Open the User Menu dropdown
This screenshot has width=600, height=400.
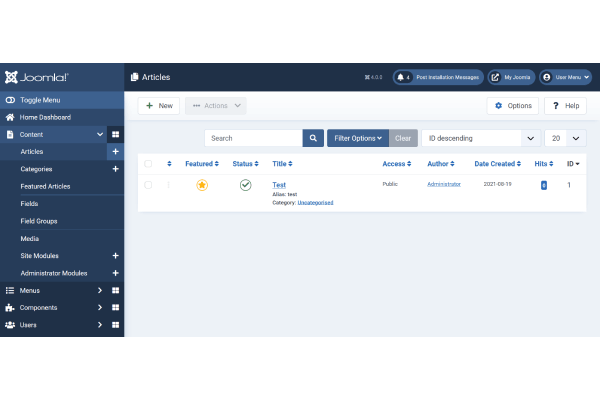click(x=566, y=77)
